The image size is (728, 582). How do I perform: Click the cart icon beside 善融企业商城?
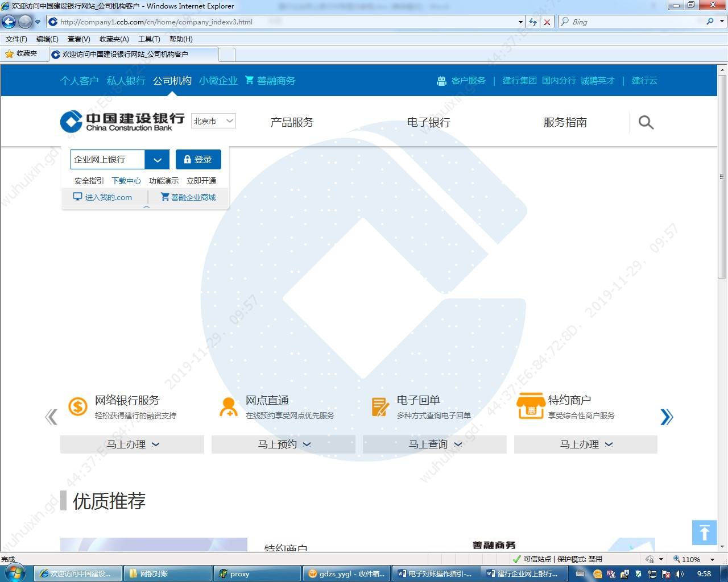coord(165,197)
